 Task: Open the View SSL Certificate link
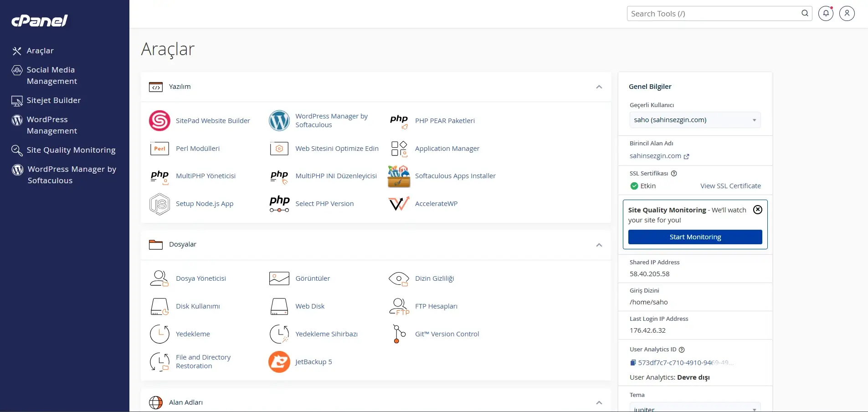[730, 186]
